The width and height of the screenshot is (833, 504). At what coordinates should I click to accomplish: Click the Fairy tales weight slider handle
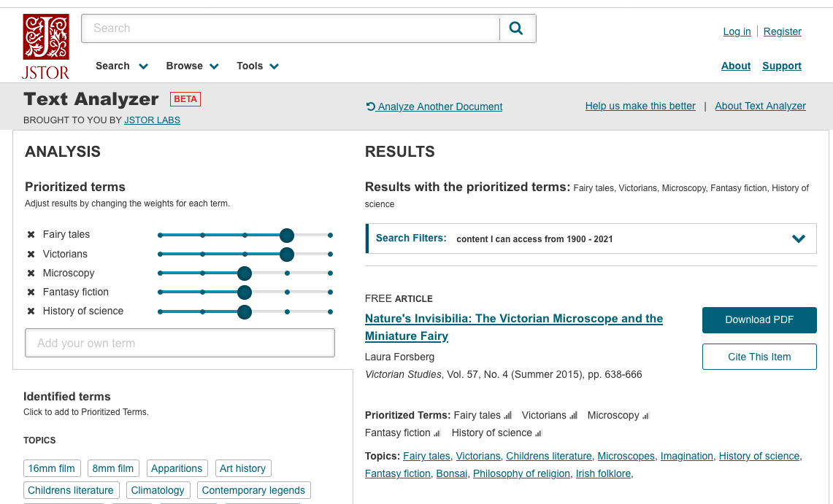287,235
